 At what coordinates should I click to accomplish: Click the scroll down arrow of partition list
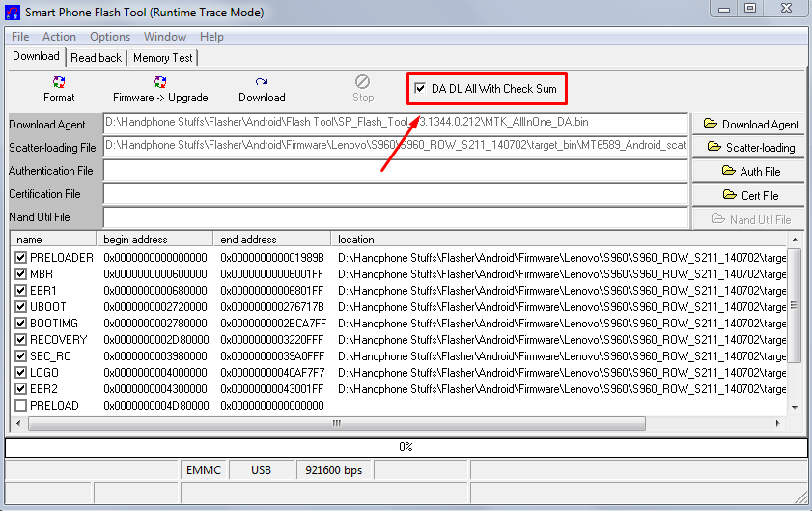tap(795, 408)
